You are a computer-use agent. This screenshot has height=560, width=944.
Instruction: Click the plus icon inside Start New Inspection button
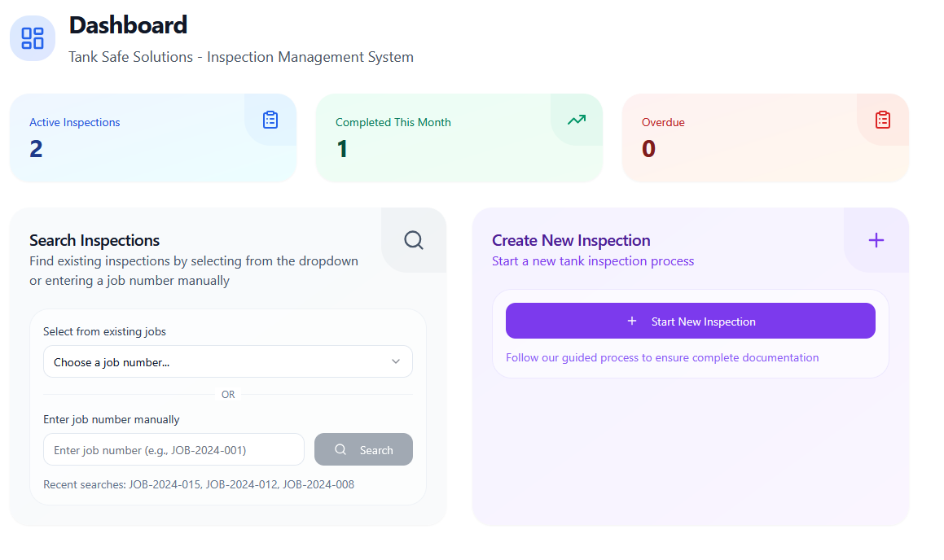[632, 321]
